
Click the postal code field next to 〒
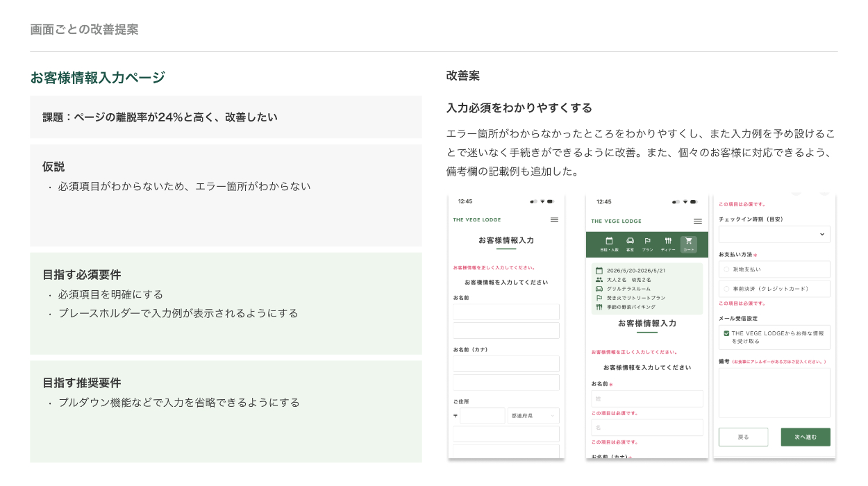[x=482, y=416]
